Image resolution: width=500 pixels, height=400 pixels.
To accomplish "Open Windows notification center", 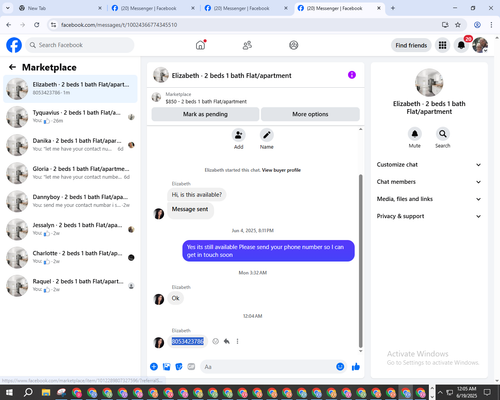I will tap(487, 392).
